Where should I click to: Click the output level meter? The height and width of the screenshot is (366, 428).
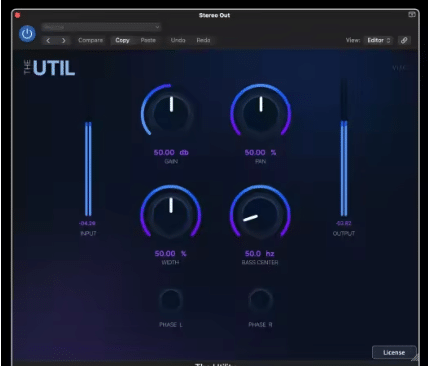(344, 148)
